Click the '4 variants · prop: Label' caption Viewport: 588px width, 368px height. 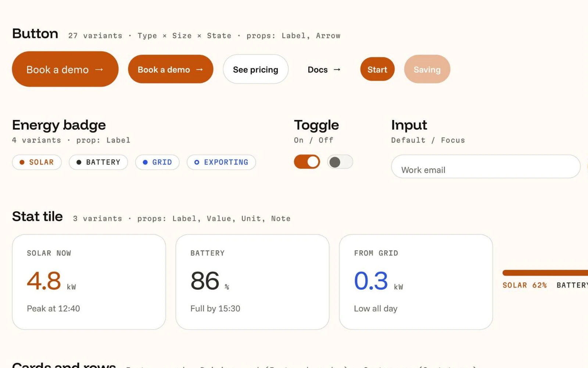point(71,140)
